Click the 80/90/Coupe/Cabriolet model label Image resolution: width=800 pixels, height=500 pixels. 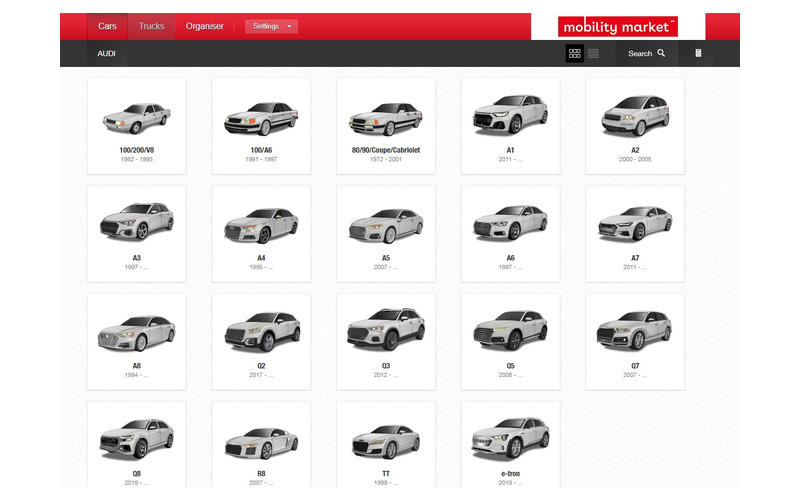[385, 150]
